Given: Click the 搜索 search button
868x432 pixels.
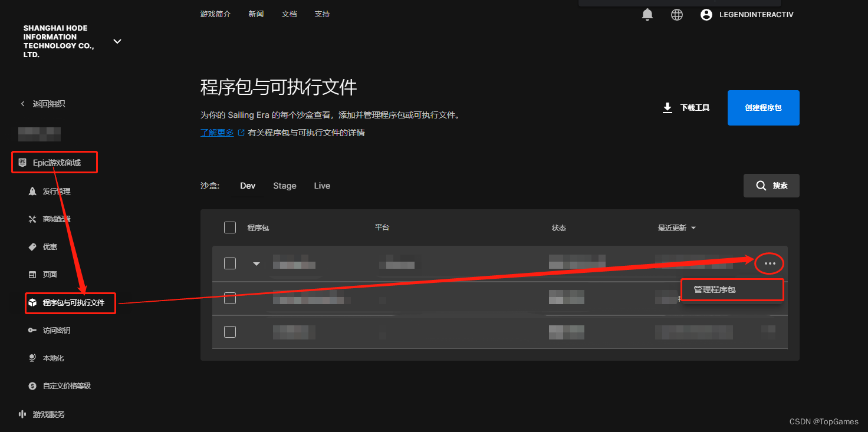Looking at the screenshot, I should coord(771,186).
